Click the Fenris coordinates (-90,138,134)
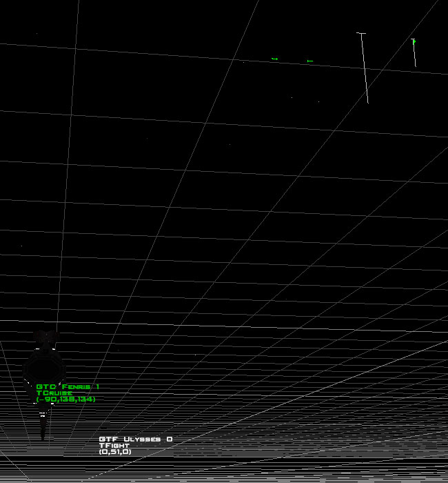The width and height of the screenshot is (448, 483). tap(66, 400)
